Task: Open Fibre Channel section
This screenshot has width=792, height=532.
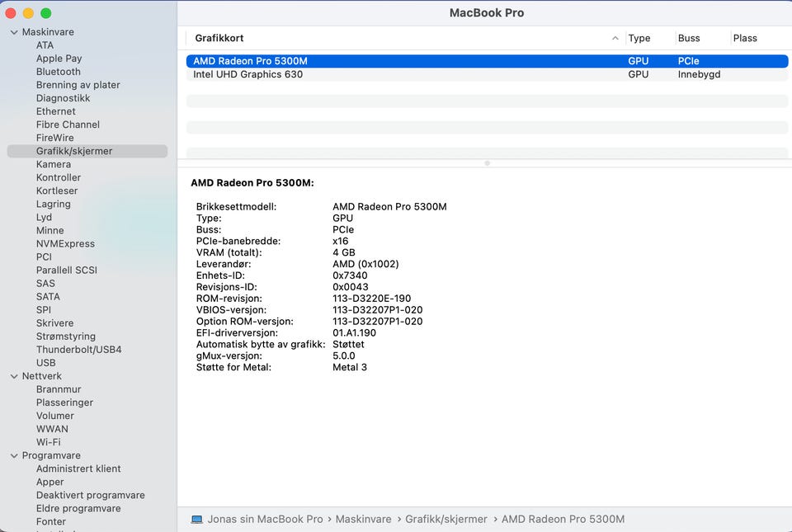Action: 68,125
